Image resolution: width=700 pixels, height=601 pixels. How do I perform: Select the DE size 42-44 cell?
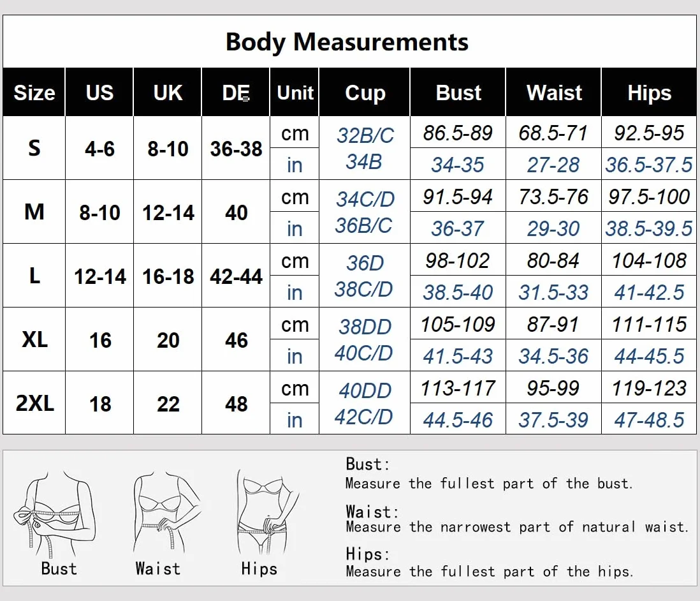tap(236, 276)
